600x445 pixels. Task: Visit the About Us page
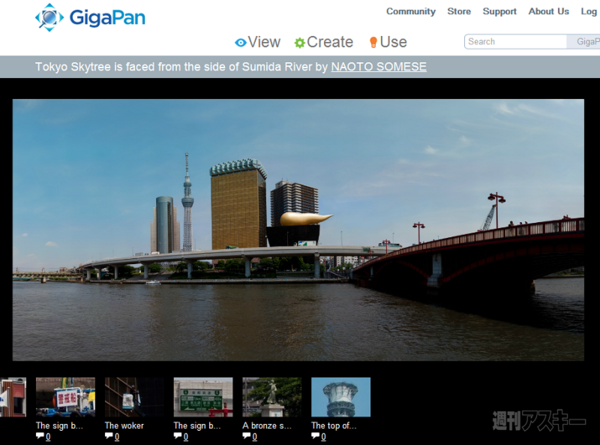[549, 11]
